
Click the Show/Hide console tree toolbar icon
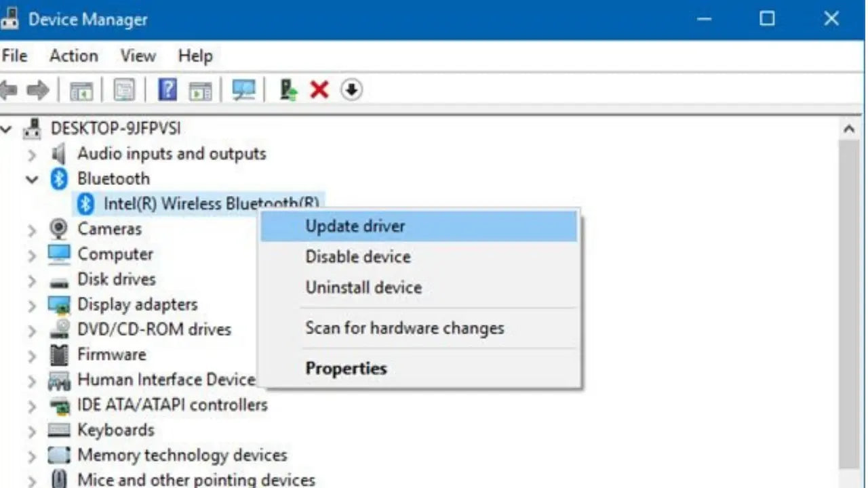coord(81,90)
